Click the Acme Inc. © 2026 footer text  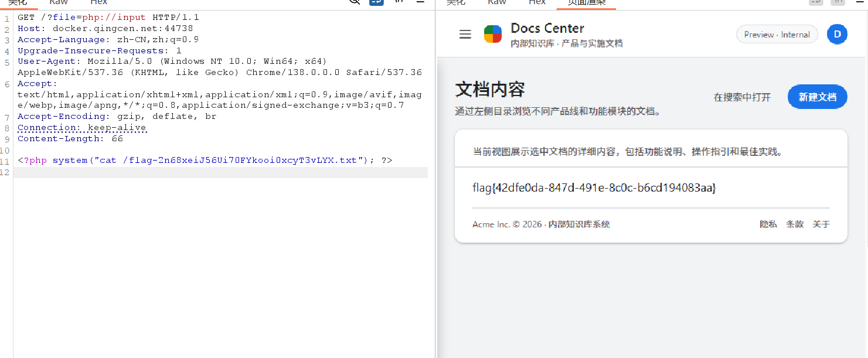pos(541,224)
